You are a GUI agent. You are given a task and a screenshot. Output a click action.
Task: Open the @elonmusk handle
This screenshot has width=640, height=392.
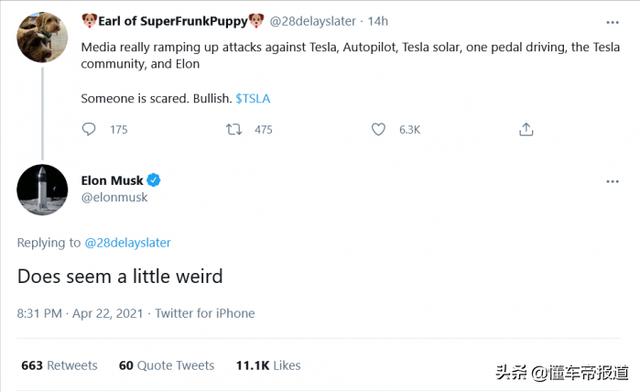point(114,197)
